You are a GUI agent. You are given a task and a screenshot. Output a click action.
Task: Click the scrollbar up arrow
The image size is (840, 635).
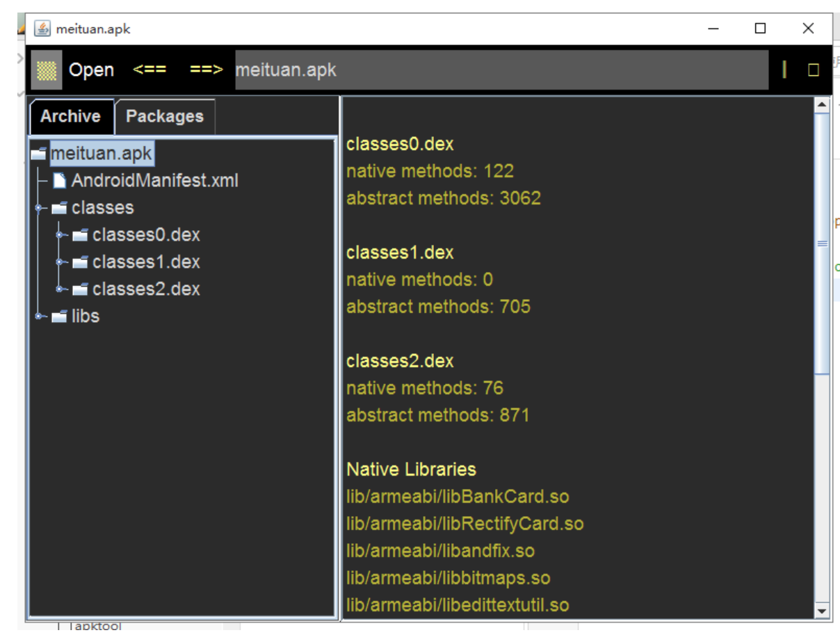822,105
